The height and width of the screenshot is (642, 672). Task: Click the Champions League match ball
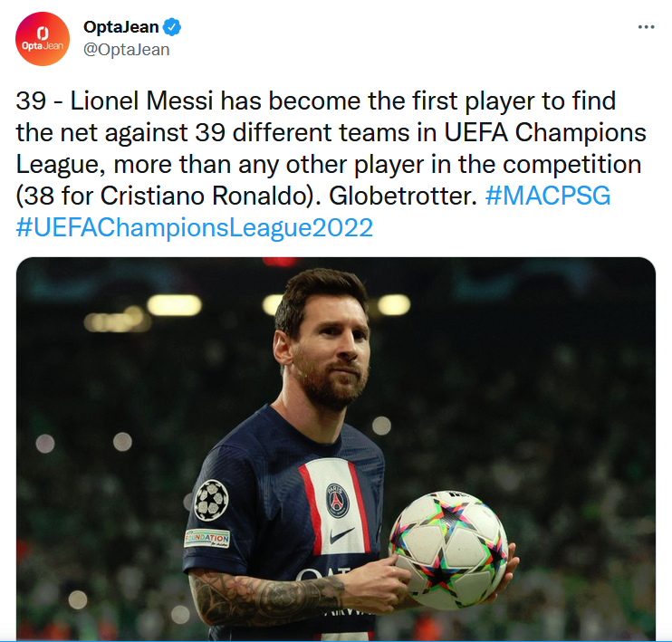pos(448,551)
